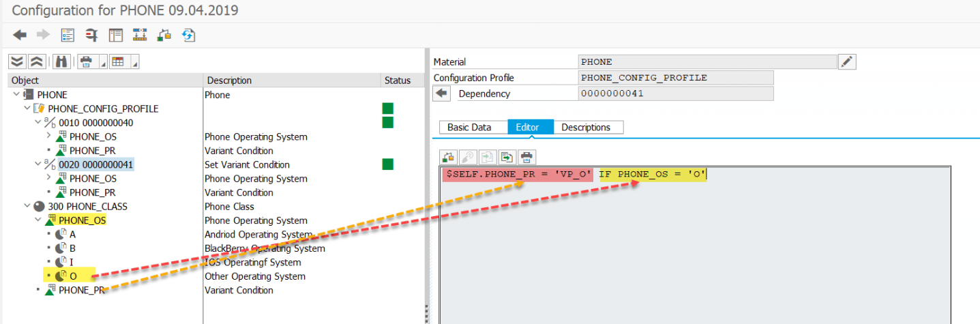This screenshot has height=324, width=980.
Task: Open the layout panel icon in main toolbar
Action: (116, 35)
